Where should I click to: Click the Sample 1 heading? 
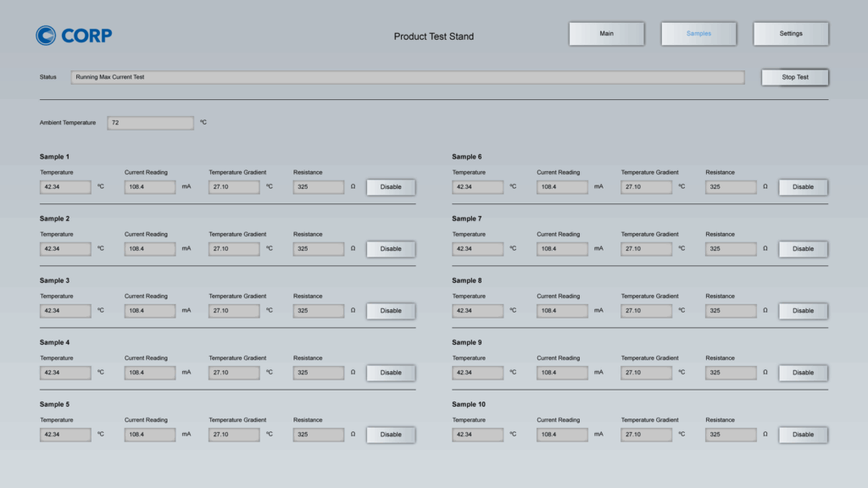point(54,157)
